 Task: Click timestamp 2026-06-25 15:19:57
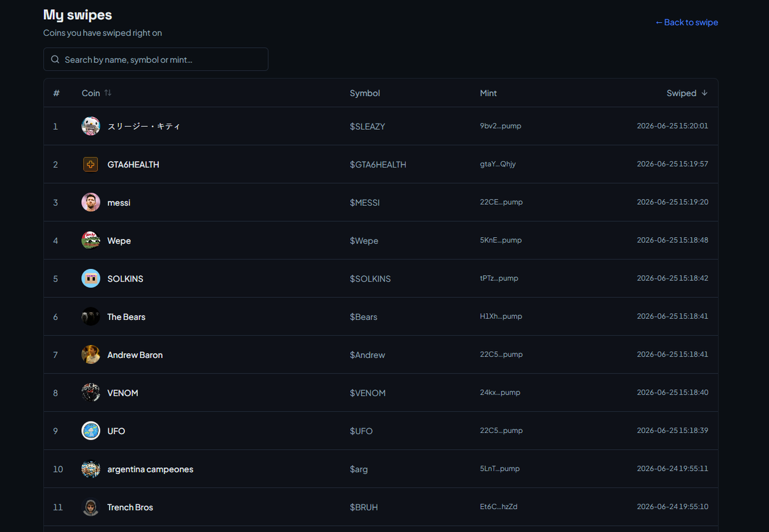[672, 164]
